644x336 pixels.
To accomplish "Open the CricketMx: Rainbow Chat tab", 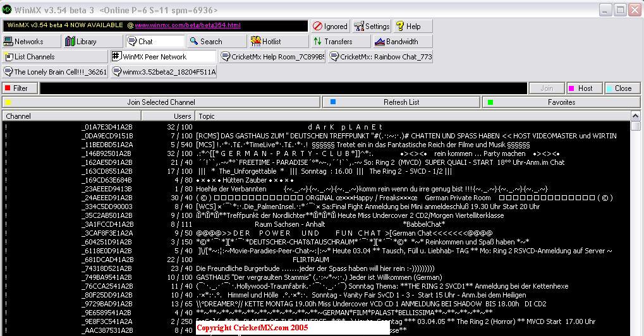I will pyautogui.click(x=380, y=57).
